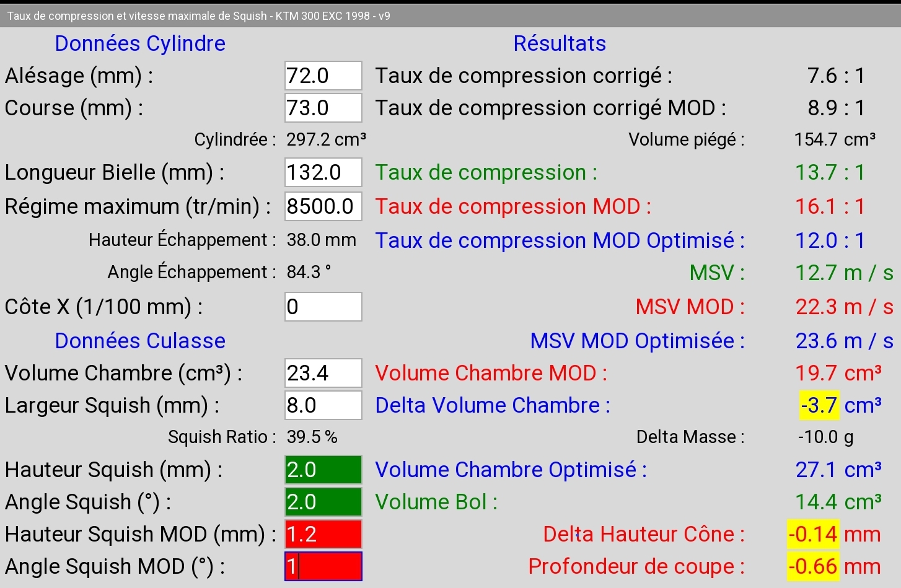Viewport: 901px width, 588px height.
Task: Click the Résultats heading
Action: pyautogui.click(x=560, y=43)
